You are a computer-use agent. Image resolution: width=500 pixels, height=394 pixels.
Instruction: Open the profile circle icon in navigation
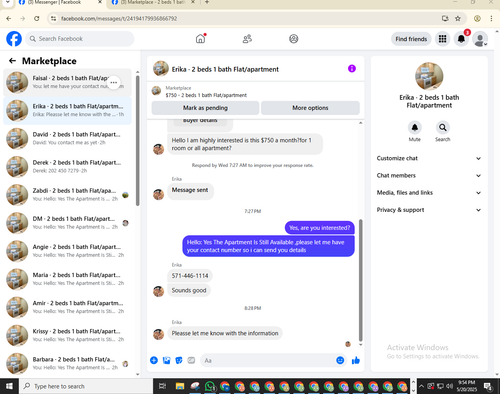coord(293,39)
